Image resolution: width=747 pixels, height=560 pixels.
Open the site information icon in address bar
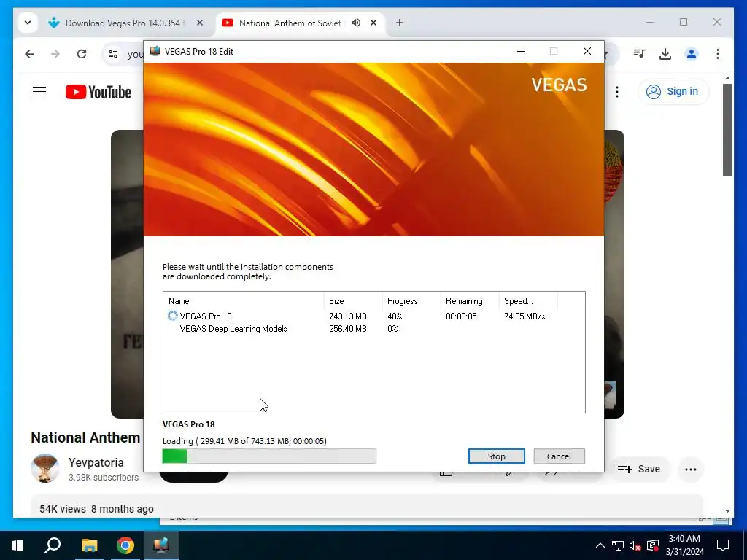[113, 54]
